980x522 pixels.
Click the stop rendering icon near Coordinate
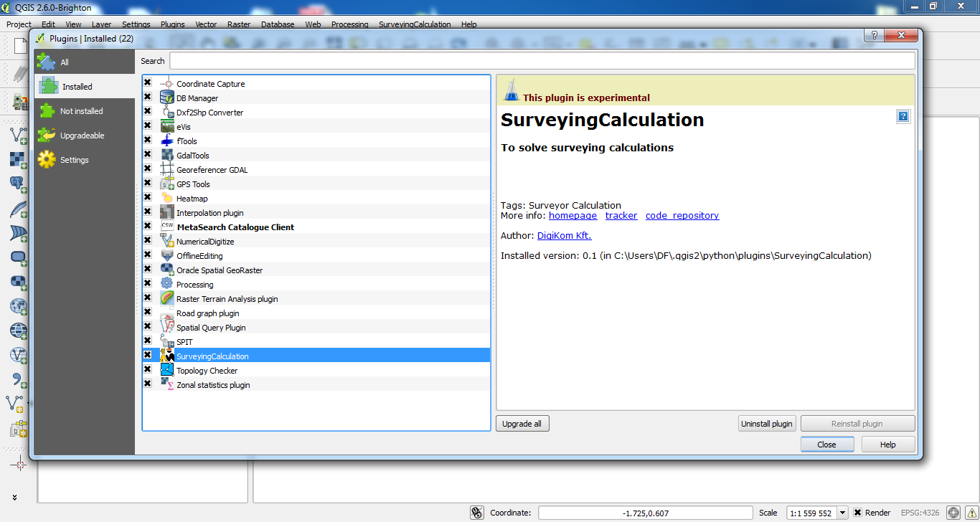tap(477, 513)
